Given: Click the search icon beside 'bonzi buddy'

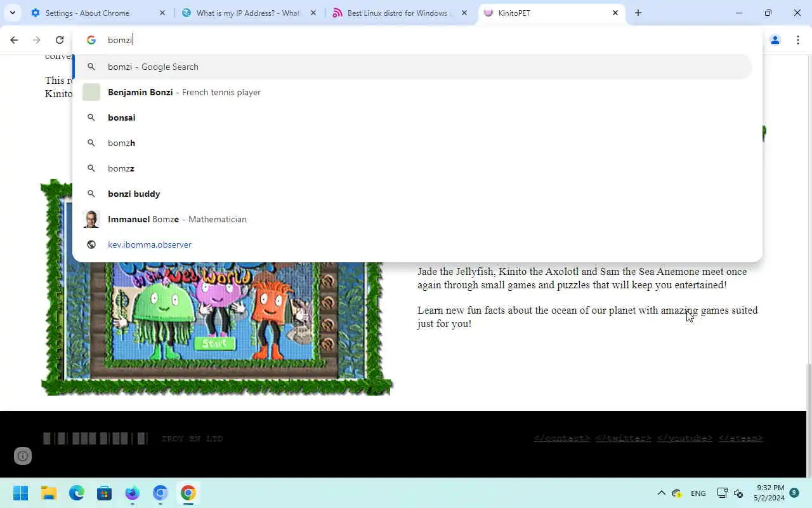Looking at the screenshot, I should tap(91, 194).
